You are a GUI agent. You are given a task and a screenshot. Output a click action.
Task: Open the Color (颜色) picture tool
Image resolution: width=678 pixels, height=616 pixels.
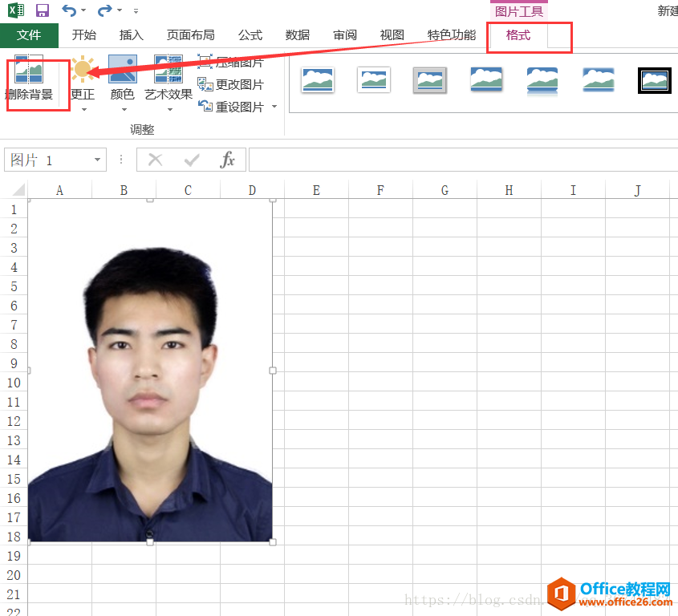[x=123, y=78]
